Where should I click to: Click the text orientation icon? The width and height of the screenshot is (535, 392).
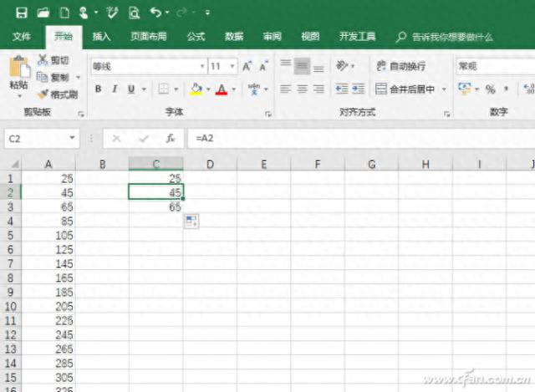[x=342, y=65]
